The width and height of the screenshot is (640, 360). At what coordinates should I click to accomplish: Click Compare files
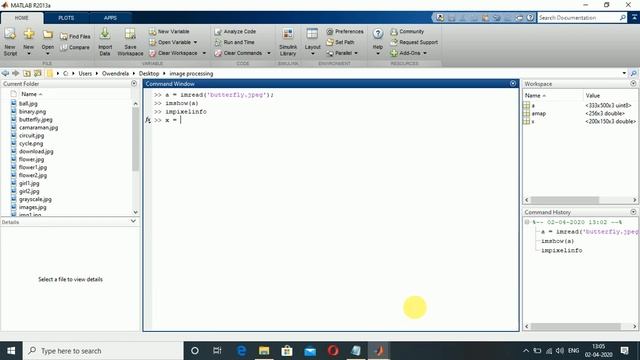[x=75, y=47]
